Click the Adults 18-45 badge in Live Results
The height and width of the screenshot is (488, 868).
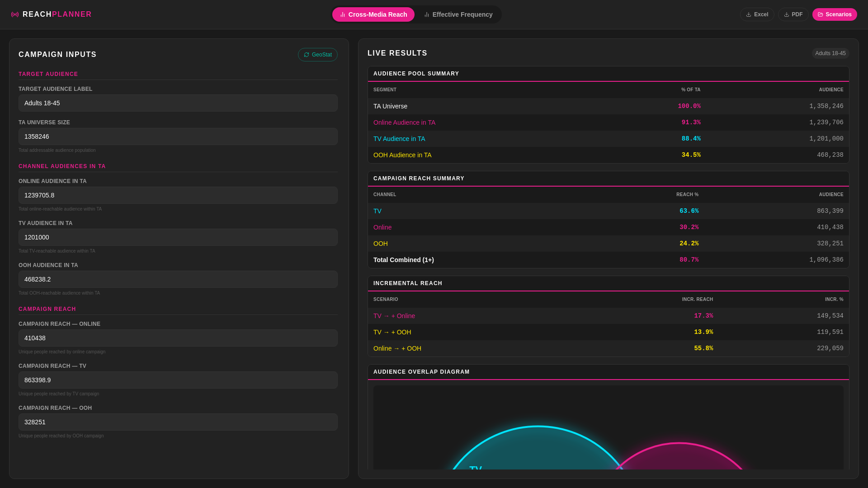(x=830, y=53)
